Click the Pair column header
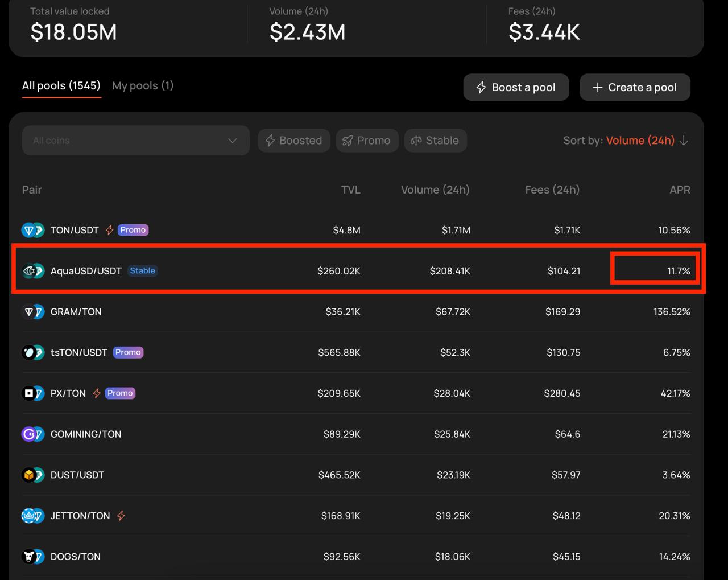The height and width of the screenshot is (580, 728). (32, 190)
